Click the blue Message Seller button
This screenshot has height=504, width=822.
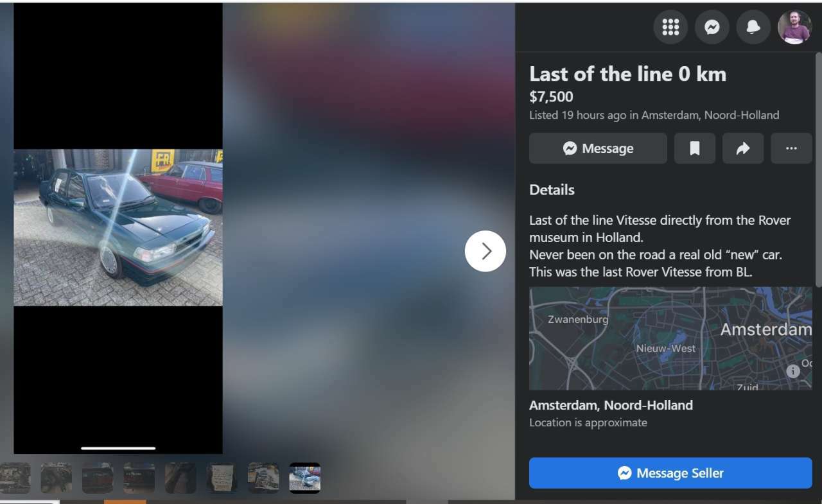pyautogui.click(x=670, y=473)
